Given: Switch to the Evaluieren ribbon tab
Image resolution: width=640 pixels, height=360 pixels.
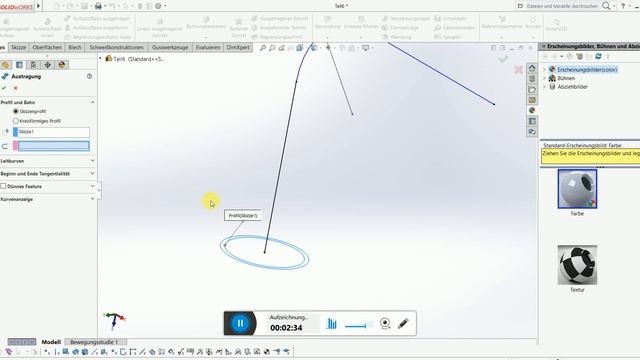Looking at the screenshot, I should click(x=208, y=47).
